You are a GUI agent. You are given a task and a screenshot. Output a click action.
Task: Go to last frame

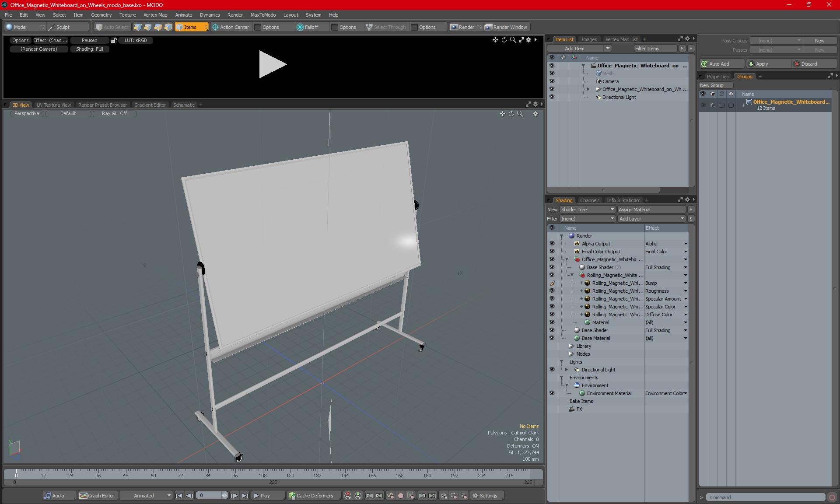coord(245,496)
